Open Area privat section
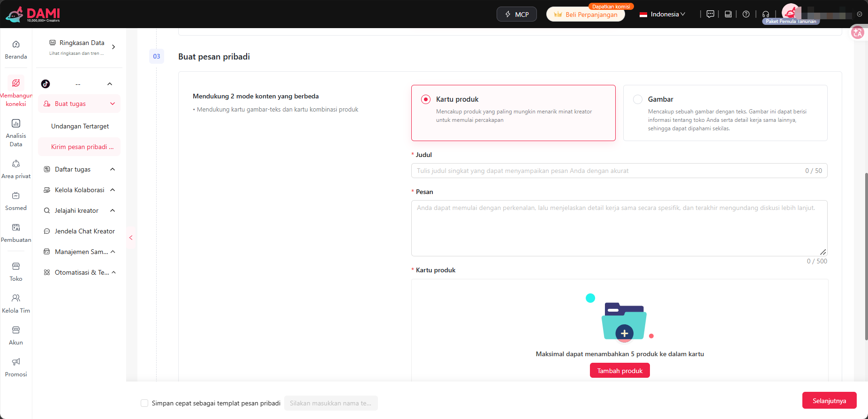The height and width of the screenshot is (419, 868). coord(16,170)
